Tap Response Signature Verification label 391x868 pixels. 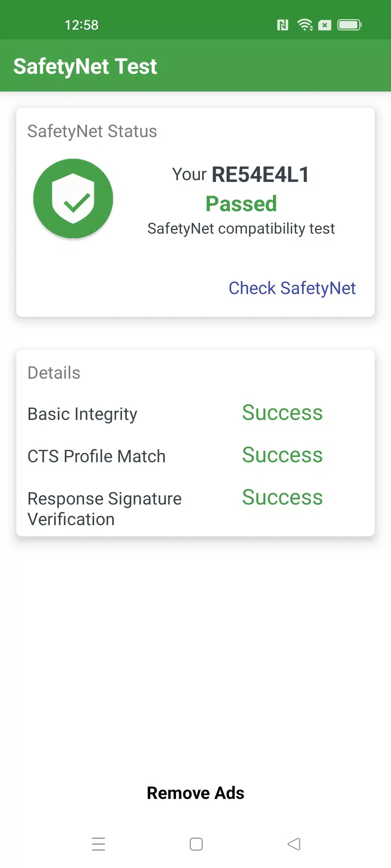click(x=104, y=509)
